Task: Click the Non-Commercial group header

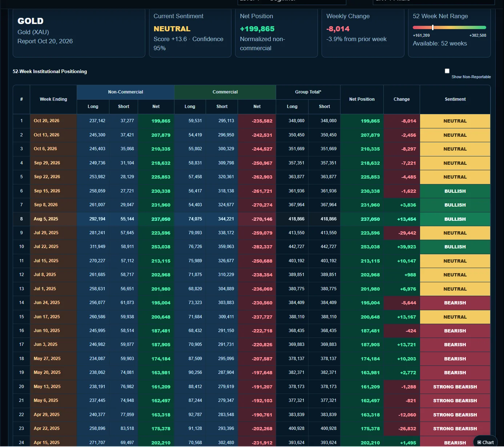Action: pos(125,92)
